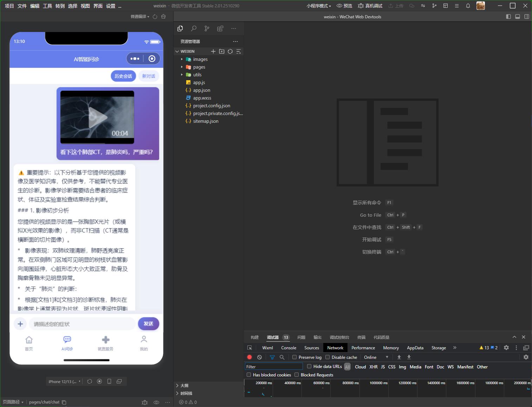Collapse all folders in the explorer
532x407 pixels.
[239, 51]
